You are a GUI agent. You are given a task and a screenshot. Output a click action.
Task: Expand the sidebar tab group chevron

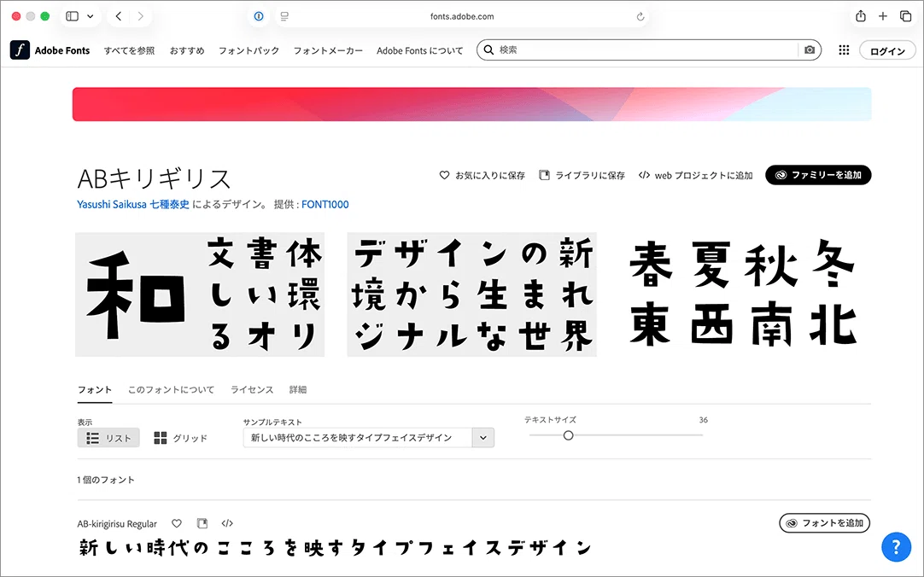click(x=91, y=16)
